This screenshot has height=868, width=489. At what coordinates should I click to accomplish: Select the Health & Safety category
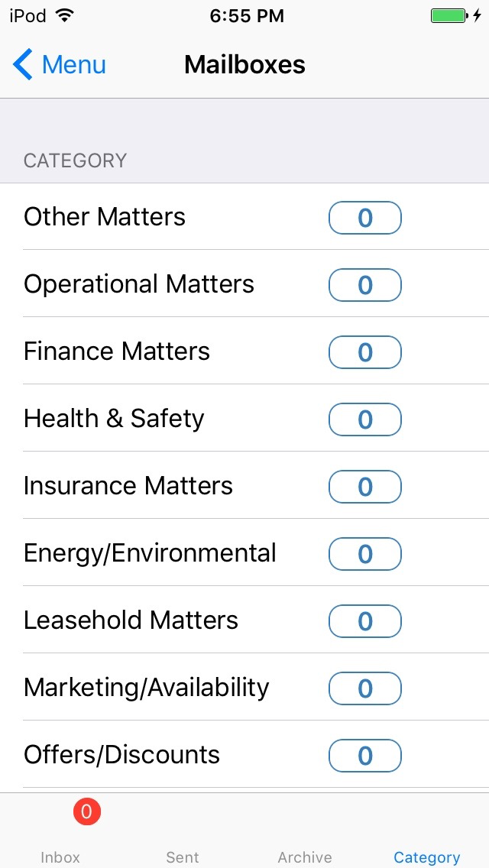(x=114, y=419)
